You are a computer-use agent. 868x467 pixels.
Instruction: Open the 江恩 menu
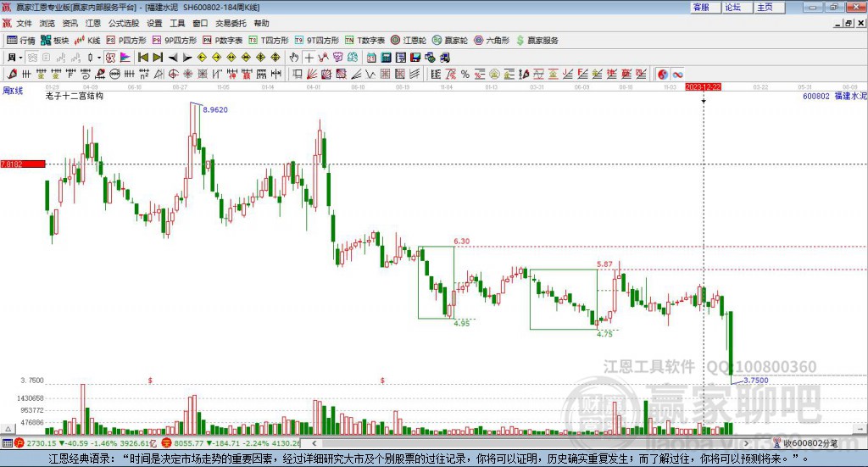pos(93,23)
